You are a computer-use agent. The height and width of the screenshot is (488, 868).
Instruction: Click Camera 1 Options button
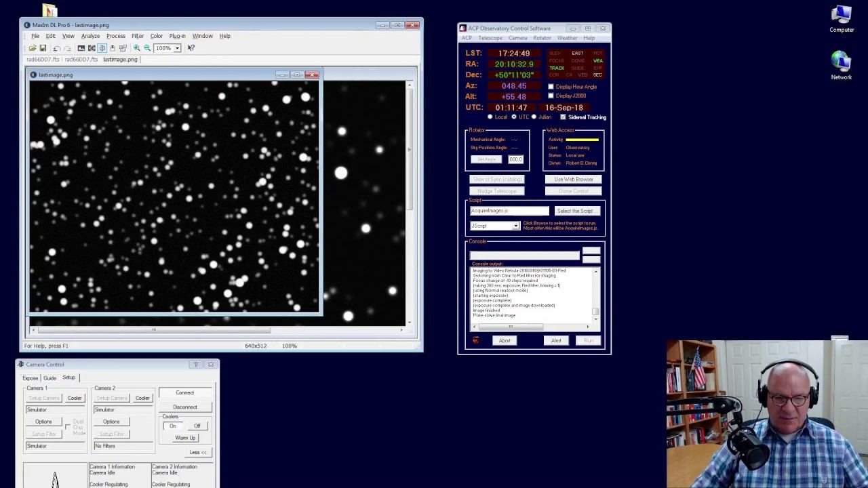pyautogui.click(x=43, y=422)
